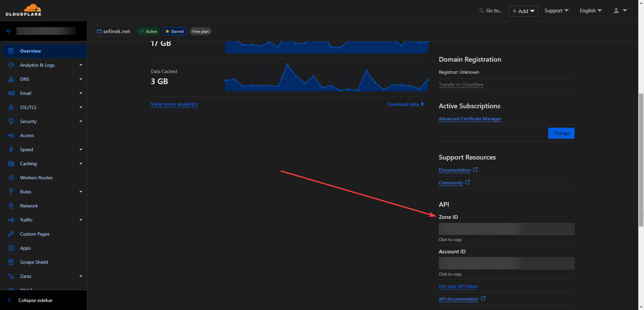Open the user account profile icon

(x=616, y=11)
